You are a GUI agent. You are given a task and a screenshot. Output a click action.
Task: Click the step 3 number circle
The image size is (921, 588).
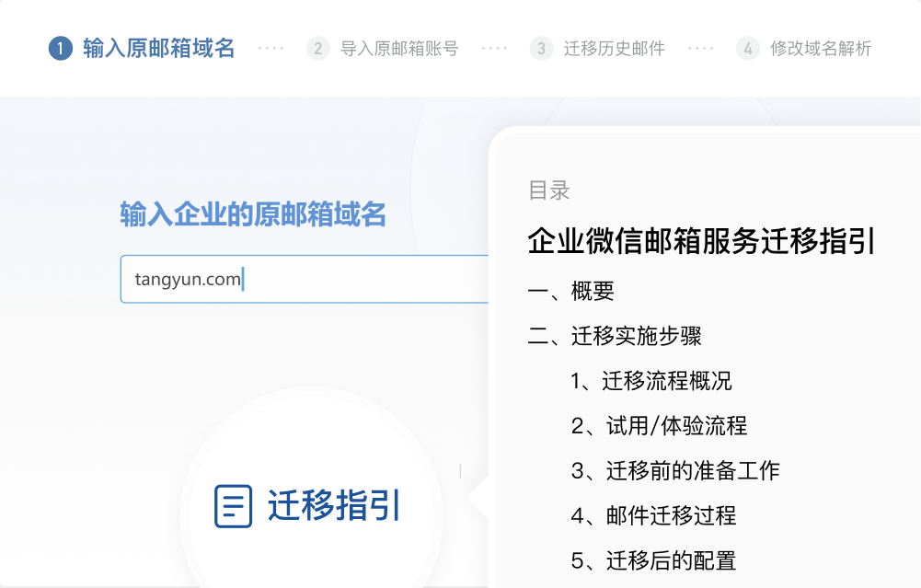[x=542, y=48]
